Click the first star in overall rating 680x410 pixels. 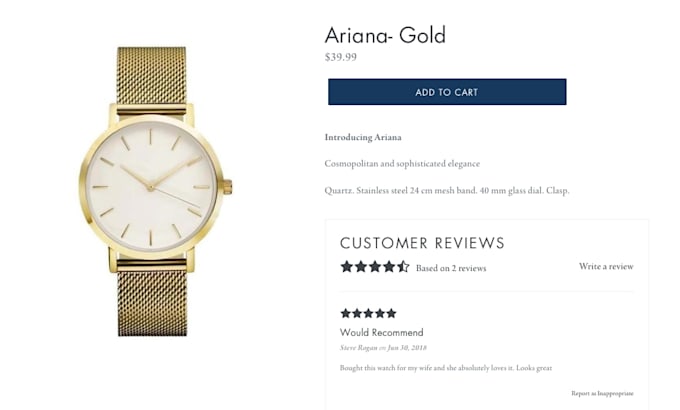[347, 267]
